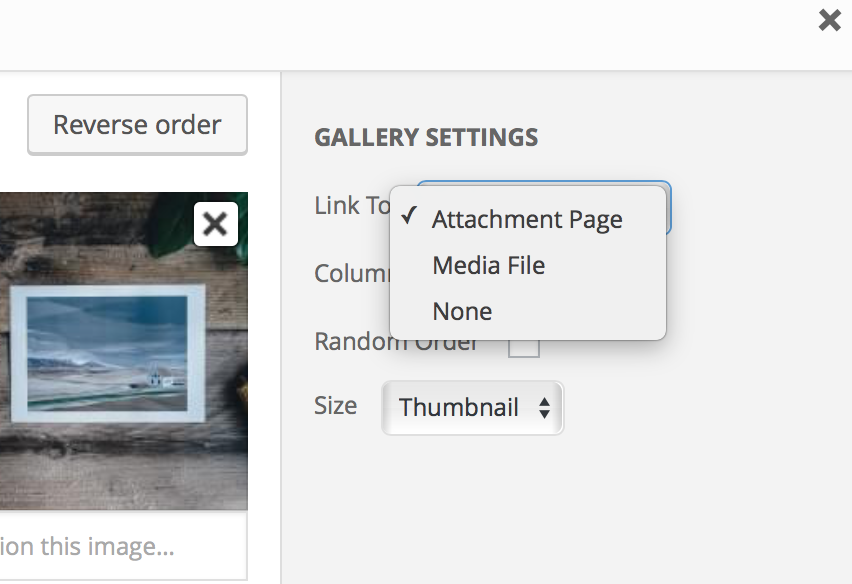This screenshot has width=852, height=584.
Task: Click the Link To select box edge
Action: click(x=668, y=208)
